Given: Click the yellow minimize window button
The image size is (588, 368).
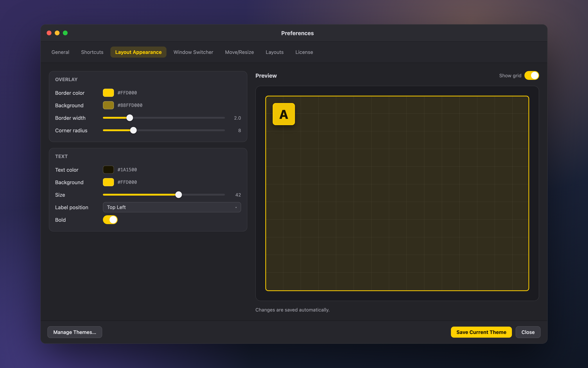Looking at the screenshot, I should click(57, 33).
